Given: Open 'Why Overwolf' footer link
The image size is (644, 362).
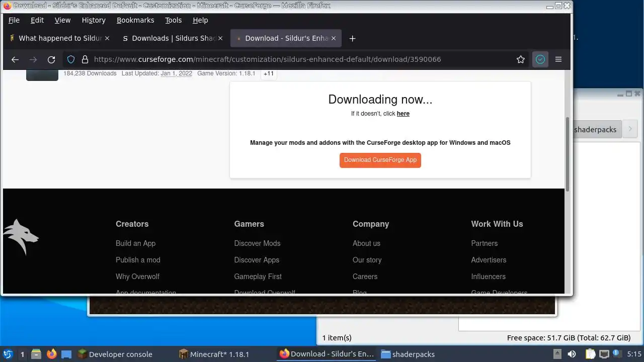Looking at the screenshot, I should [x=137, y=277].
